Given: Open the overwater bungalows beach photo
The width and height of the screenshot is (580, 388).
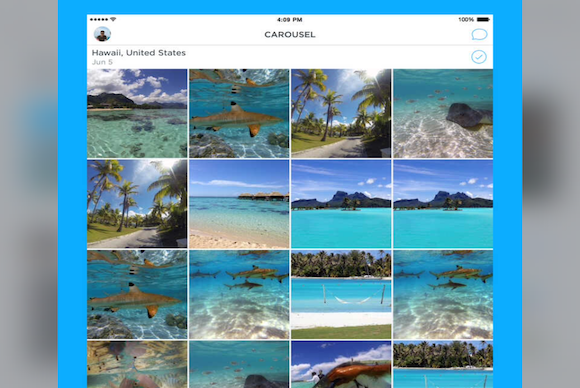Looking at the screenshot, I should click(239, 204).
